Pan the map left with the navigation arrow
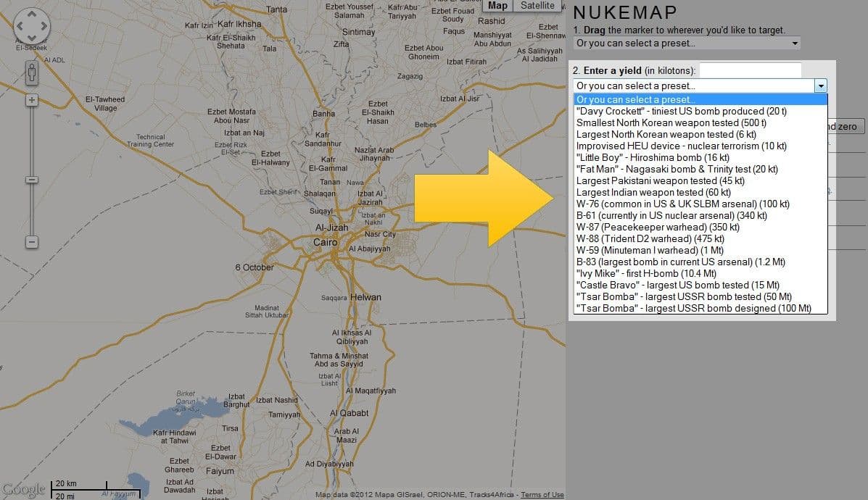The width and height of the screenshot is (868, 500). pos(20,25)
